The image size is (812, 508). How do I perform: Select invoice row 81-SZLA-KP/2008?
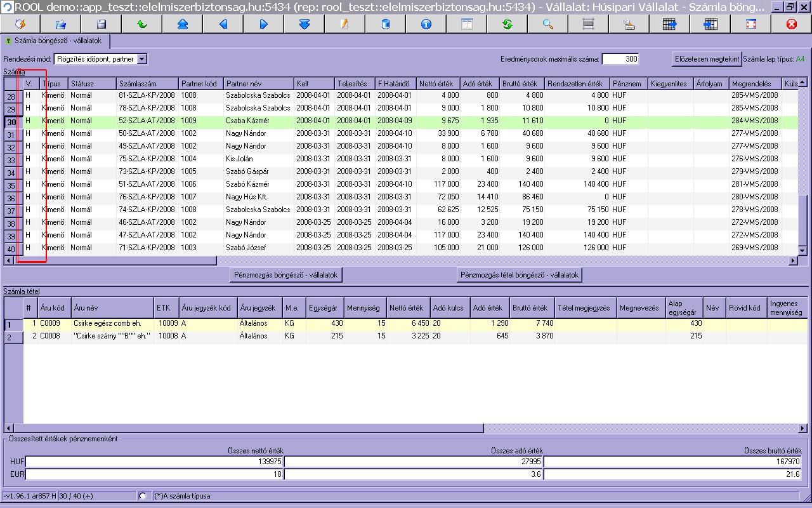(x=146, y=95)
